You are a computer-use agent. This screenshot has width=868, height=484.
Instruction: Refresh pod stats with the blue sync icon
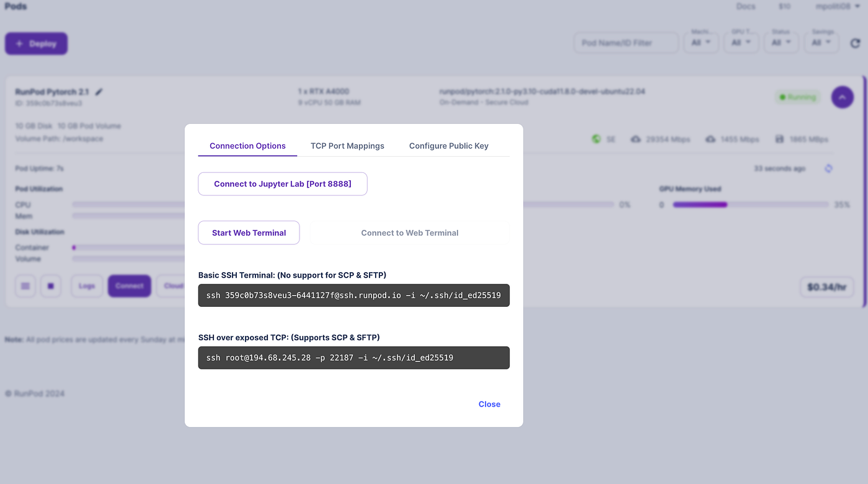click(828, 169)
